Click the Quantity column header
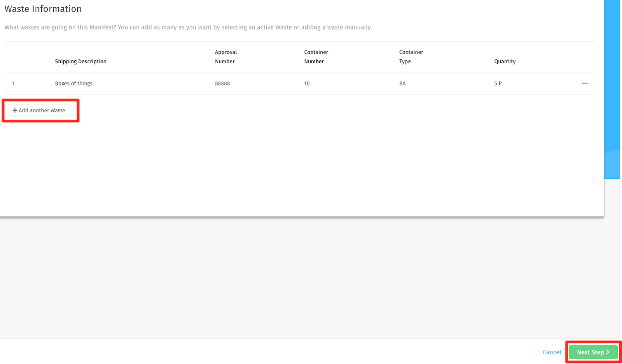This screenshot has width=622, height=364. tap(505, 61)
